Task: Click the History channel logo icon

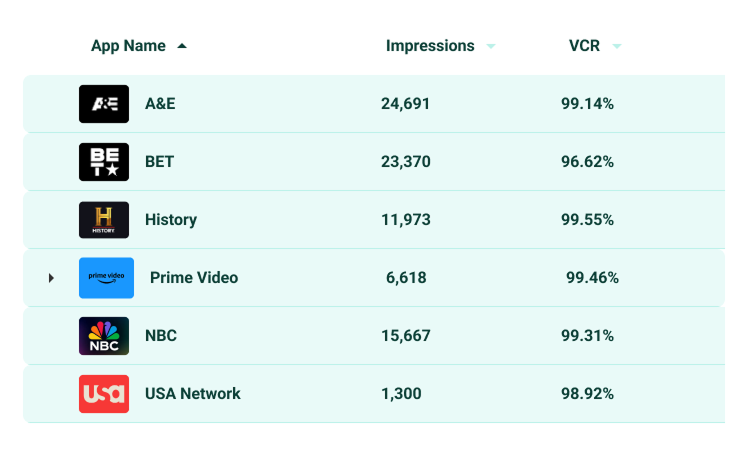Action: click(x=104, y=220)
